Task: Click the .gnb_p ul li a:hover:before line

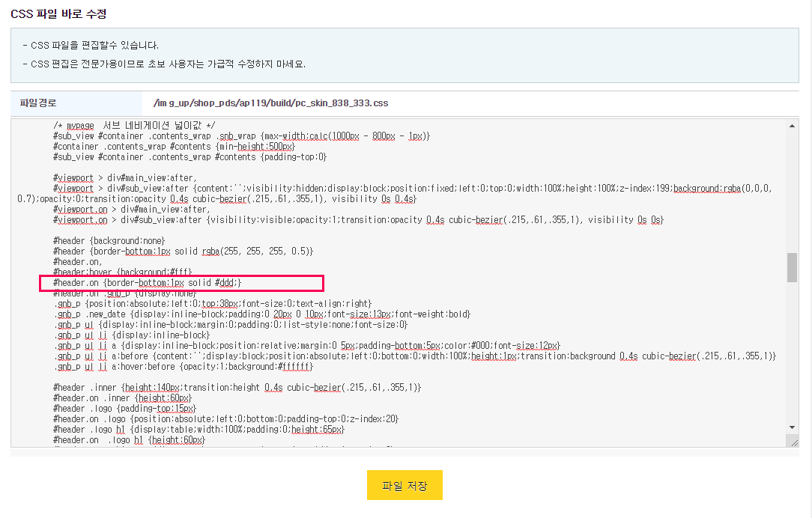Action: pos(184,366)
